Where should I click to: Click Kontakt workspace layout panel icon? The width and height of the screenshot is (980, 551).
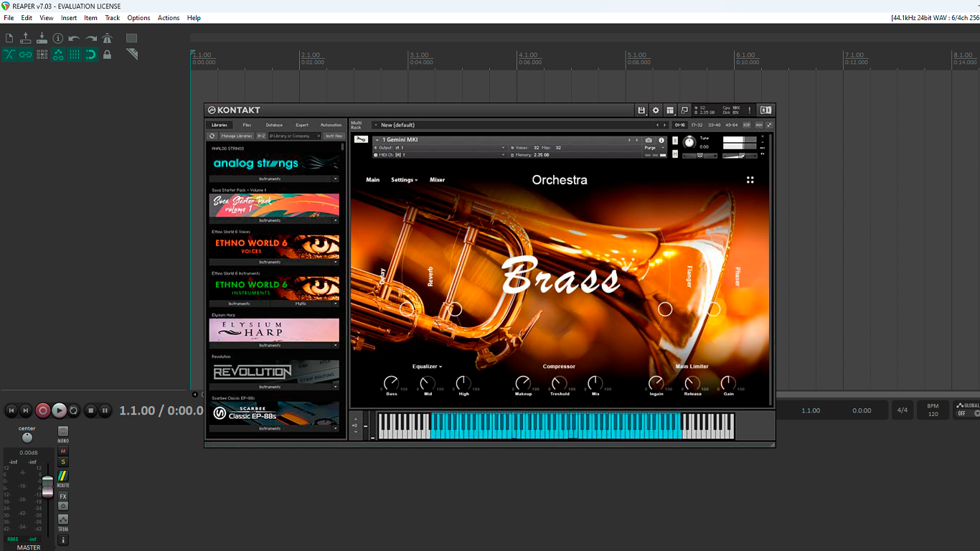670,110
